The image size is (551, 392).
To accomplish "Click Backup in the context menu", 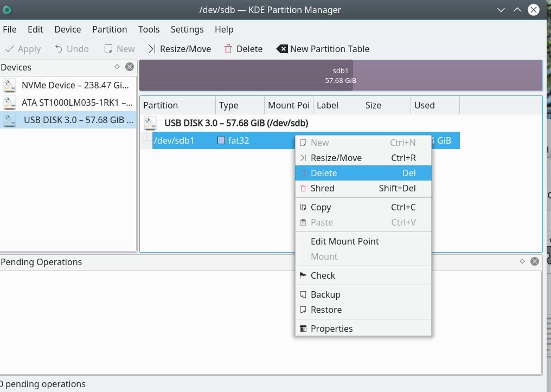I will click(x=325, y=294).
